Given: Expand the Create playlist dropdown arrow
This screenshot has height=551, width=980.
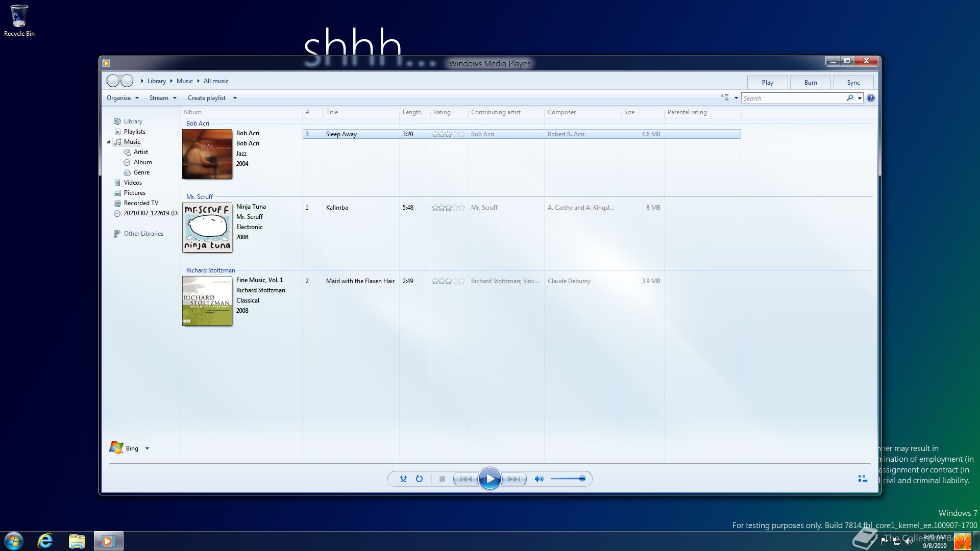Looking at the screenshot, I should (235, 98).
